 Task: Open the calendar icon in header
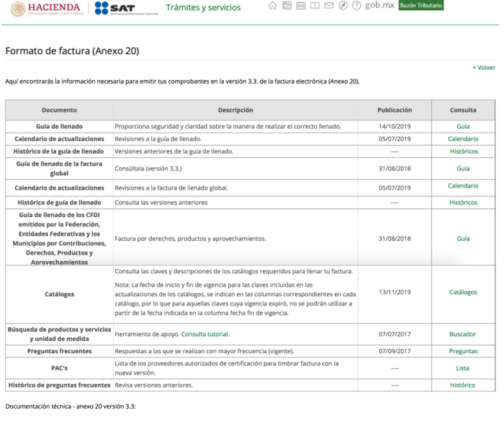301,6
